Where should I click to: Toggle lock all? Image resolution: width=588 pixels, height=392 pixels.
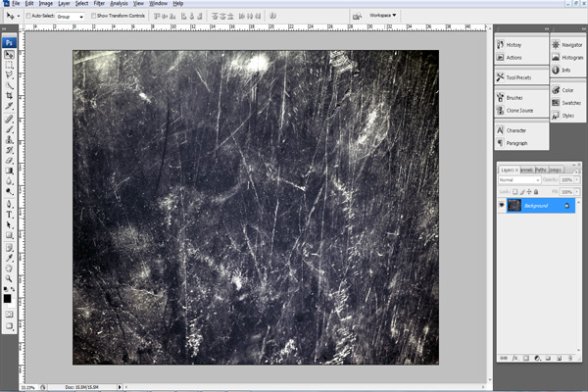(536, 192)
